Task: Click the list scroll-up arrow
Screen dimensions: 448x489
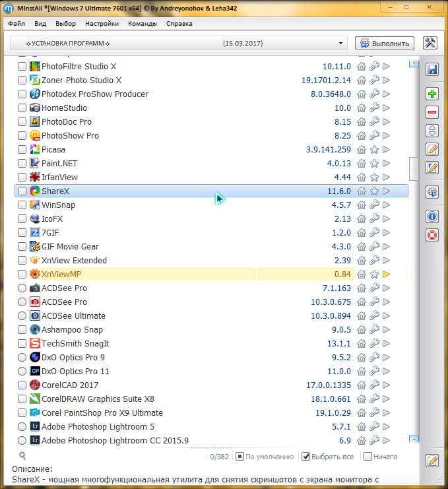Action: click(414, 63)
